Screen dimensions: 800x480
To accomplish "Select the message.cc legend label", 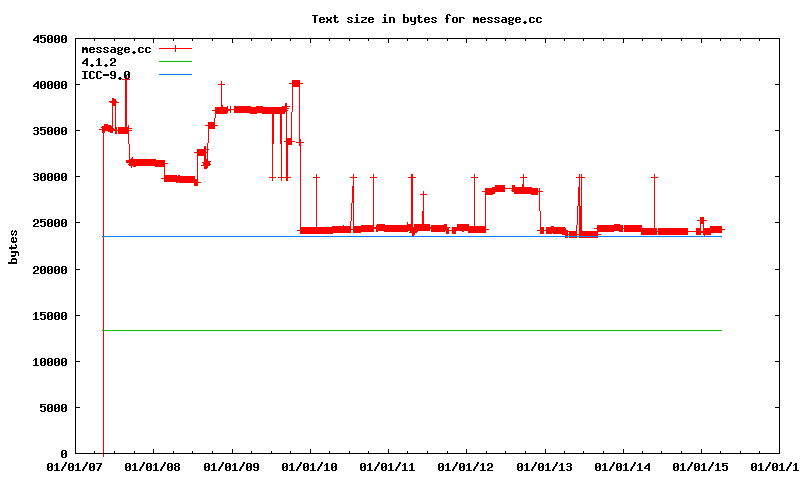I will (115, 49).
